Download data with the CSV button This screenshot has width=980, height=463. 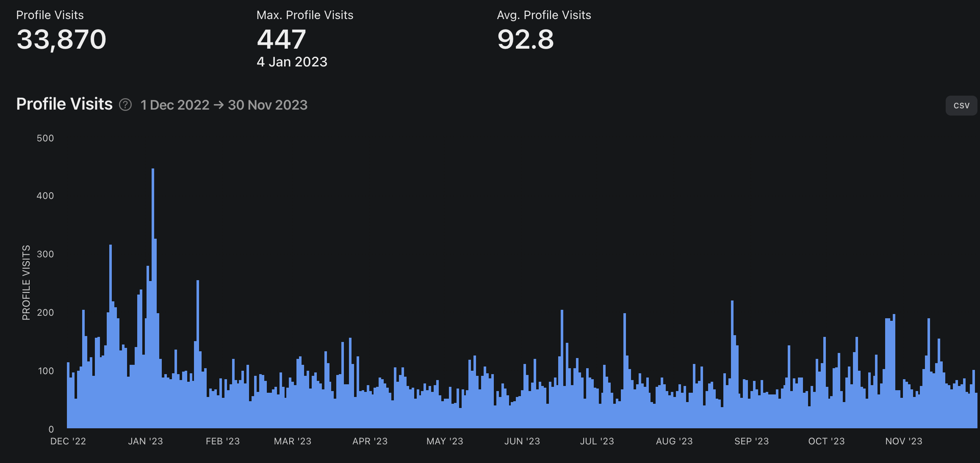coord(961,105)
